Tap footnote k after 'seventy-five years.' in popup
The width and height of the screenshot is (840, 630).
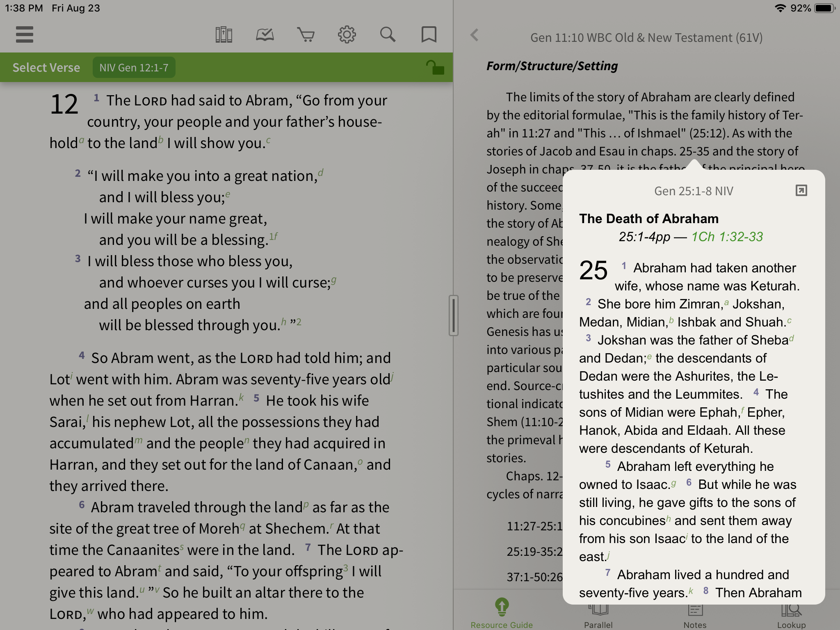coord(691,591)
